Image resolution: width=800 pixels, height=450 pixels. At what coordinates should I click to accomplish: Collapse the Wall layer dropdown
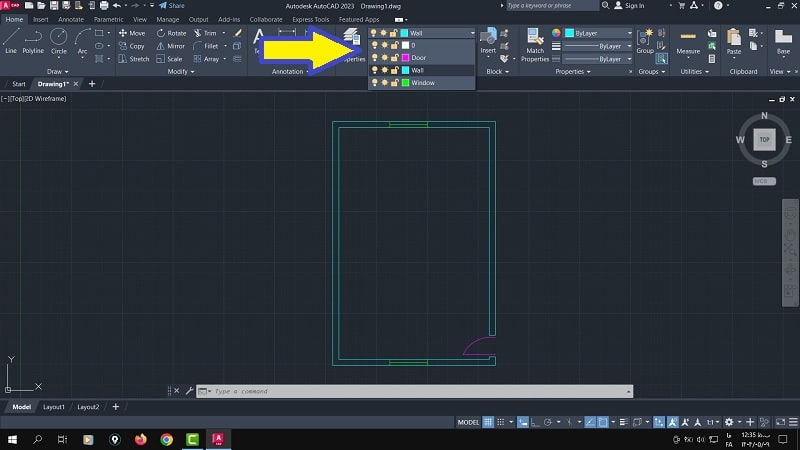[472, 33]
